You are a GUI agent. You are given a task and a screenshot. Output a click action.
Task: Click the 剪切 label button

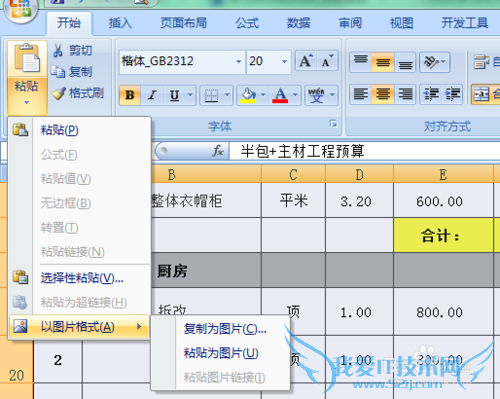click(x=81, y=50)
